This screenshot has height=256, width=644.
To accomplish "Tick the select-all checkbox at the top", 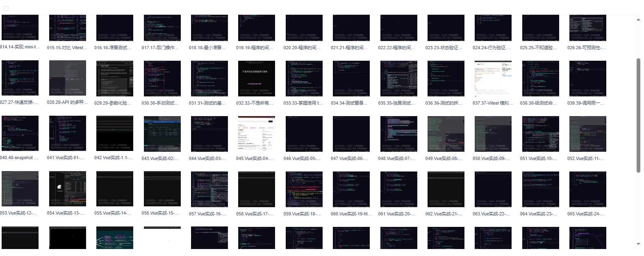I will tap(6, 8).
